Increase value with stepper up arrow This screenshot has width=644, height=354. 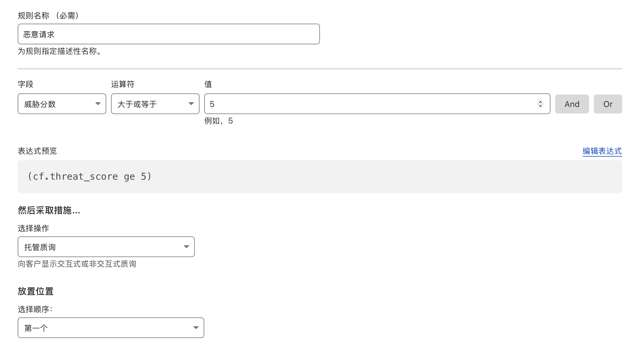tap(540, 102)
